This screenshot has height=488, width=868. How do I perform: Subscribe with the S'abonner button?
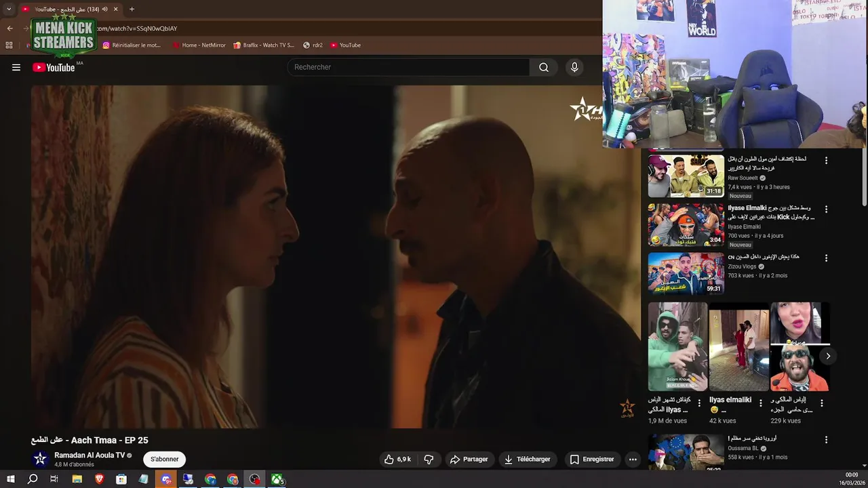(165, 459)
